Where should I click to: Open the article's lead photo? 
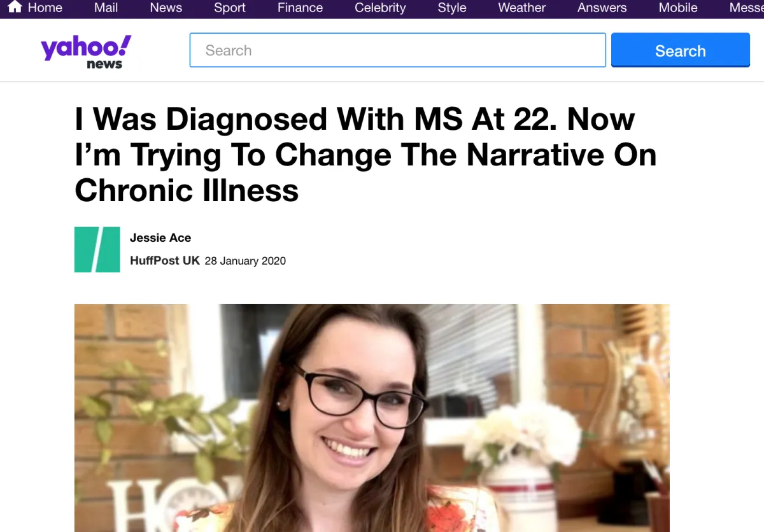point(372,418)
